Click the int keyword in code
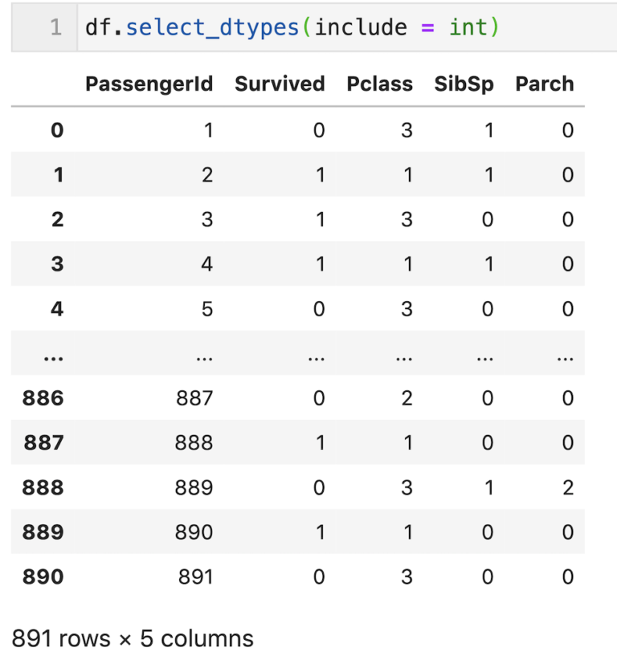617x672 pixels. coord(468,27)
